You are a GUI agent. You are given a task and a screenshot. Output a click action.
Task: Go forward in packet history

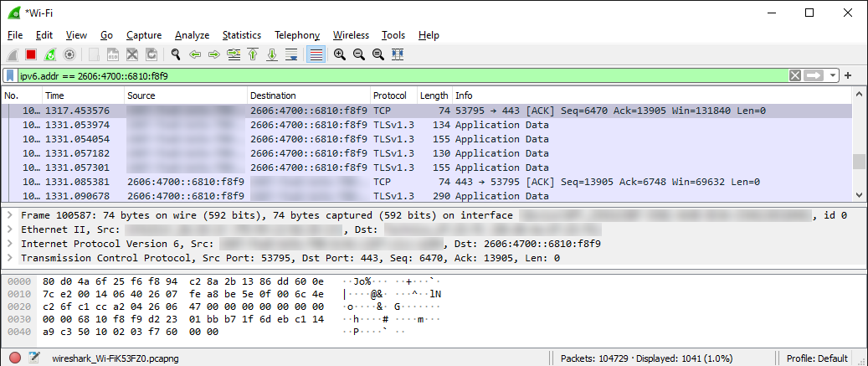pos(214,54)
